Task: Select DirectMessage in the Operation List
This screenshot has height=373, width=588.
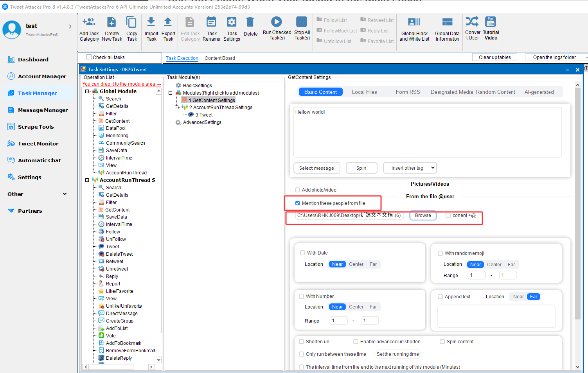Action: coord(122,314)
